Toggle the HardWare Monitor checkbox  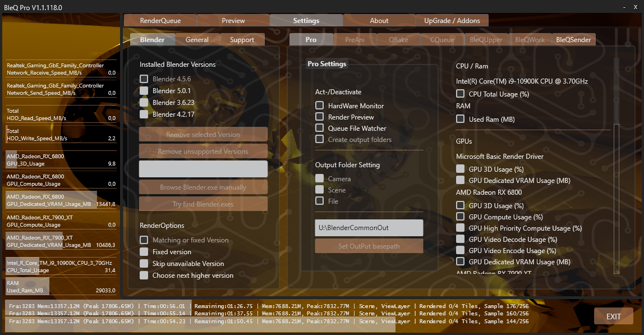pyautogui.click(x=320, y=105)
